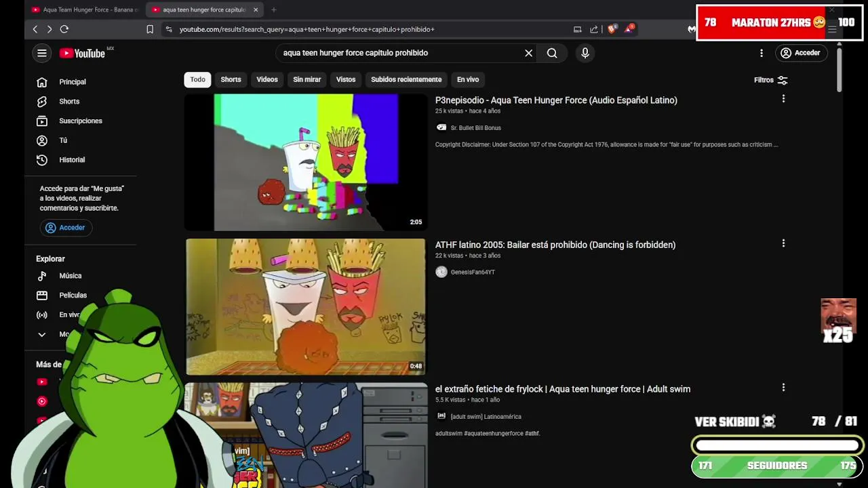This screenshot has height=488, width=868.
Task: Switch to Aqua Team Hunger Force - Banana tab
Action: coord(85,9)
